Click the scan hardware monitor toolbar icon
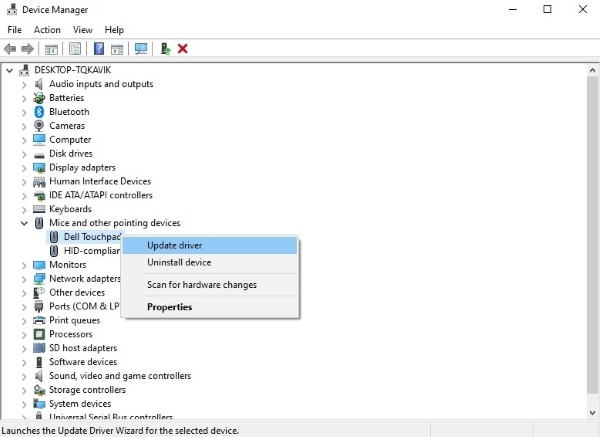The width and height of the screenshot is (600, 437). coord(141,48)
